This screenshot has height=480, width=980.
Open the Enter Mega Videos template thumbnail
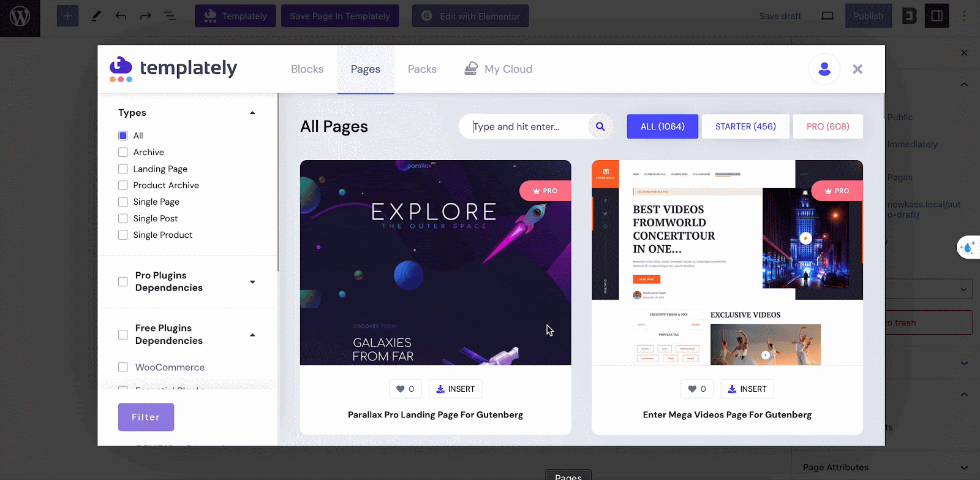pos(727,262)
